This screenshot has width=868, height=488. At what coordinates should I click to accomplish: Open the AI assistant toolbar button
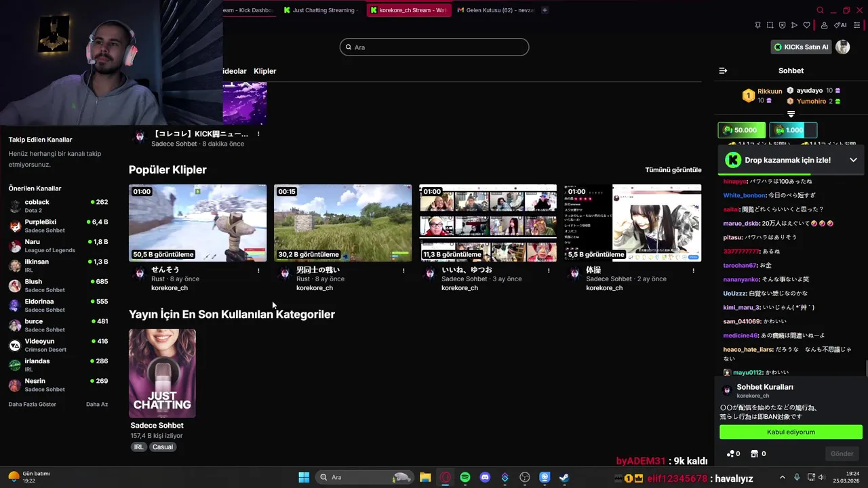840,25
